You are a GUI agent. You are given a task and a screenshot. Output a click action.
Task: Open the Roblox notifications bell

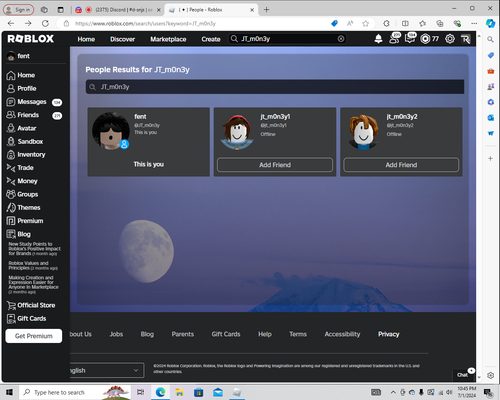pos(378,39)
